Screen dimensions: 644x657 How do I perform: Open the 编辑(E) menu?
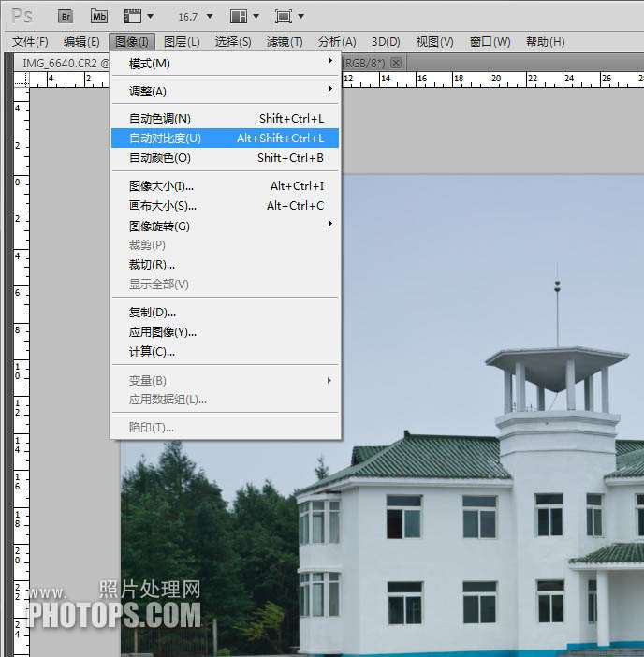pos(81,42)
